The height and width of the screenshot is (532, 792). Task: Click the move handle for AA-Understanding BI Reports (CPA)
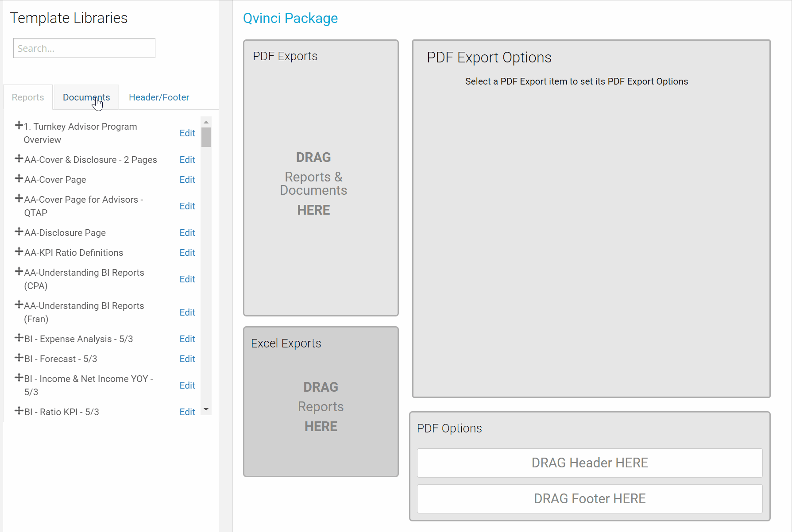pyautogui.click(x=19, y=271)
